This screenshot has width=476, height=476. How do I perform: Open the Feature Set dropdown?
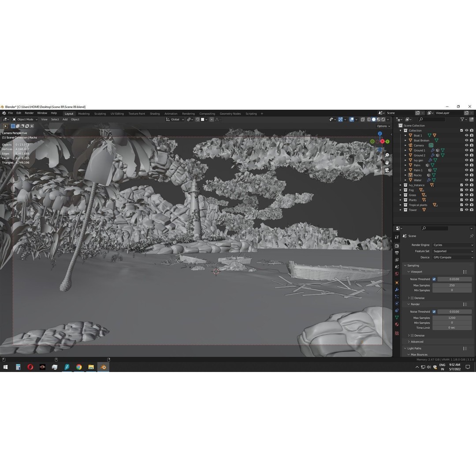(453, 251)
